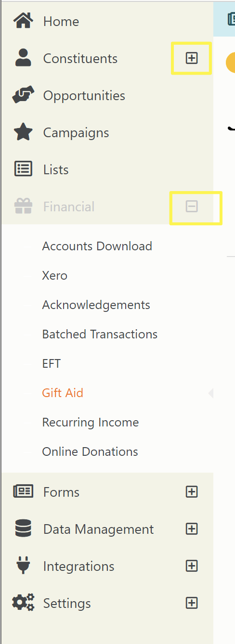Screen dimensions: 235x644
Task: Expand the Data Management plus toggle
Action: pos(192,528)
